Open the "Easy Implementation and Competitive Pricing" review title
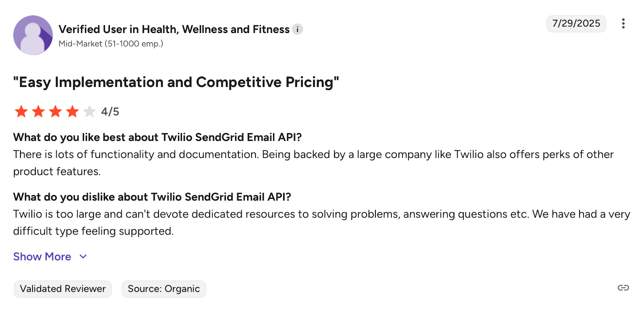Image resolution: width=644 pixels, height=314 pixels. (x=176, y=83)
